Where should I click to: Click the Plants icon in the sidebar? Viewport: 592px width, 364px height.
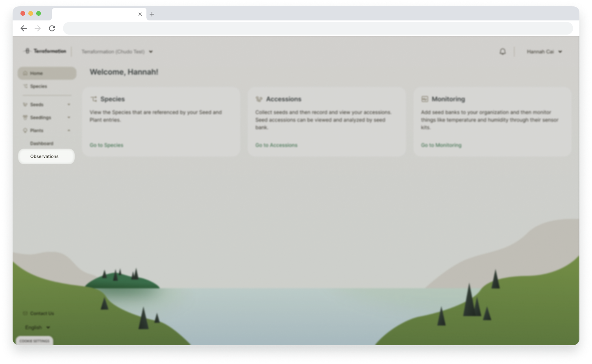tap(26, 131)
